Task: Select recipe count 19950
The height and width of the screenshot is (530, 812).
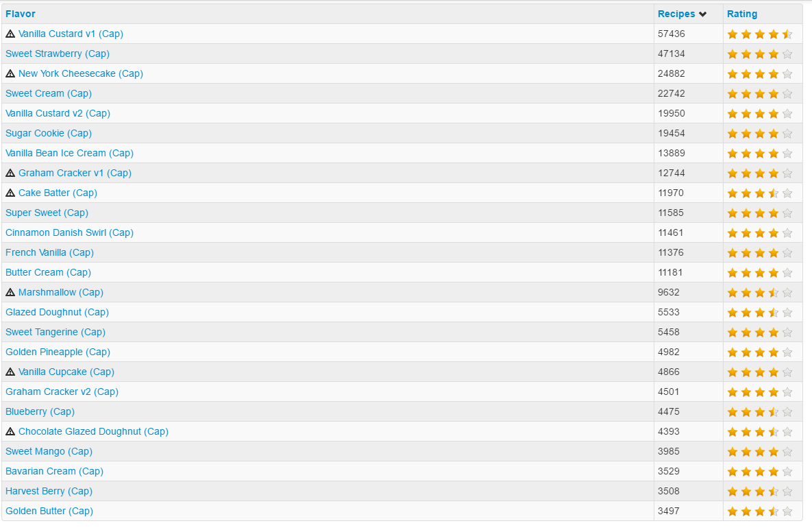Action: [671, 113]
